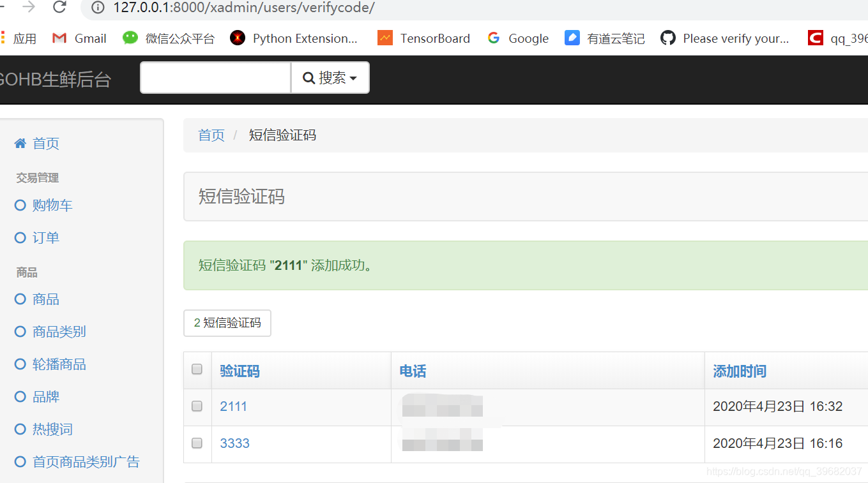Open the 有道云笔记 bookmark icon

[572, 38]
